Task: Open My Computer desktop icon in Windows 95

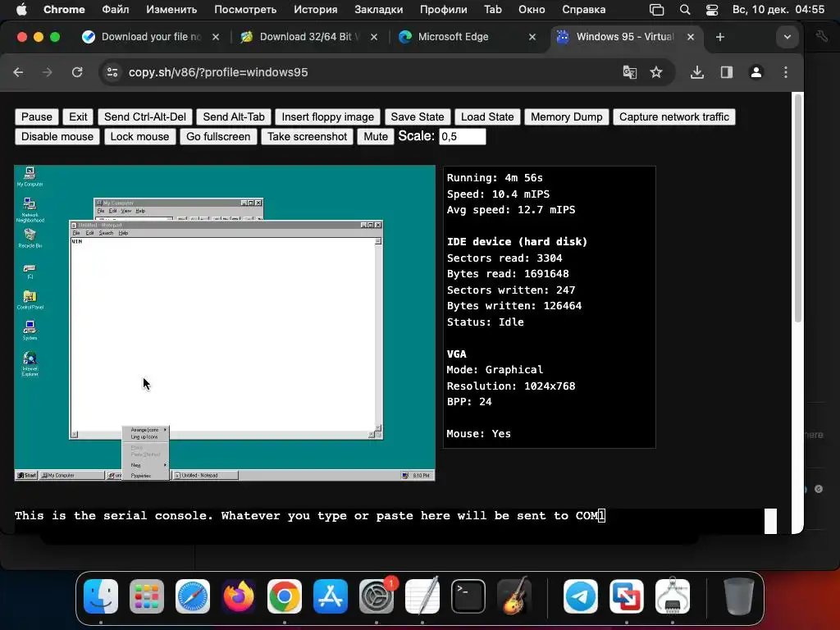Action: coord(30,176)
